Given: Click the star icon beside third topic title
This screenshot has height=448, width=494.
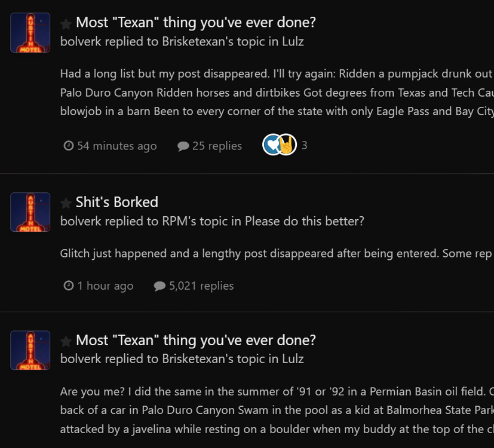Looking at the screenshot, I should coord(66,341).
